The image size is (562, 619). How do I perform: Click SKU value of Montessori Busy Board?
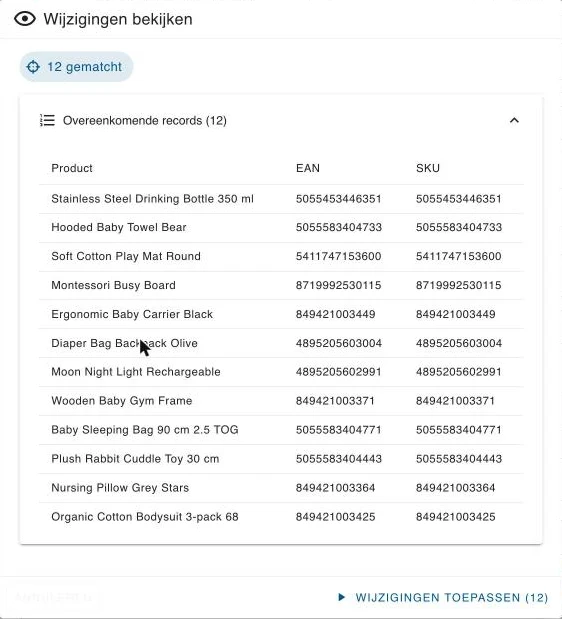point(459,285)
